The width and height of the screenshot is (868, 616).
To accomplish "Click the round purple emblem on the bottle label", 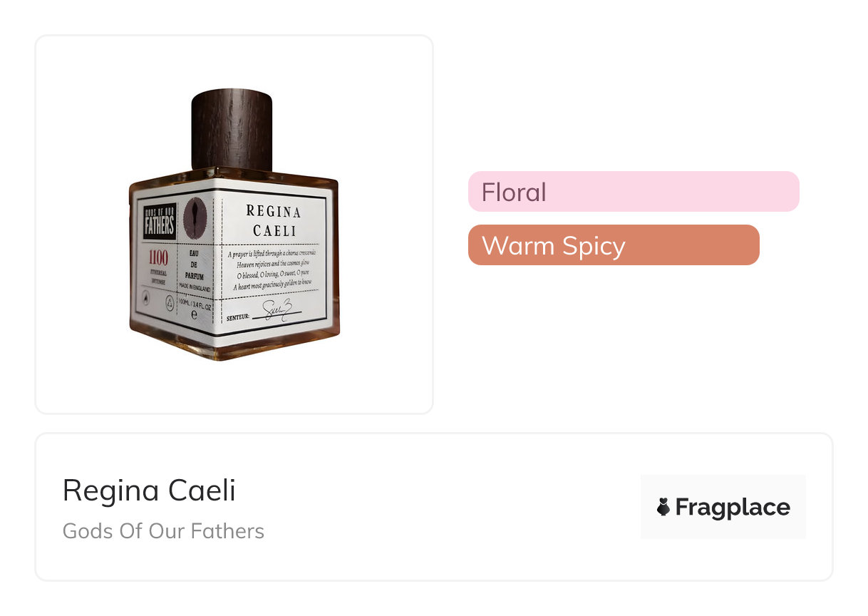I will point(195,217).
